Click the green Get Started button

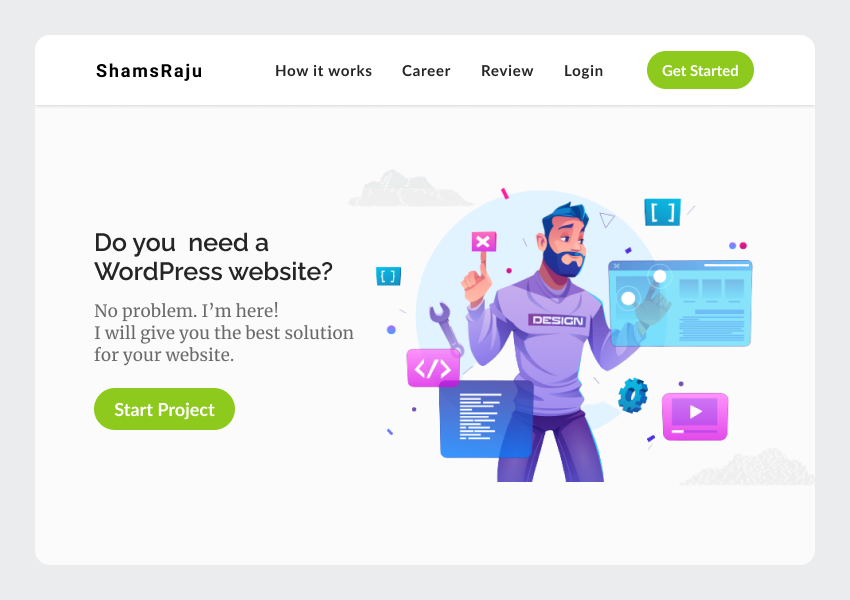[x=700, y=70]
